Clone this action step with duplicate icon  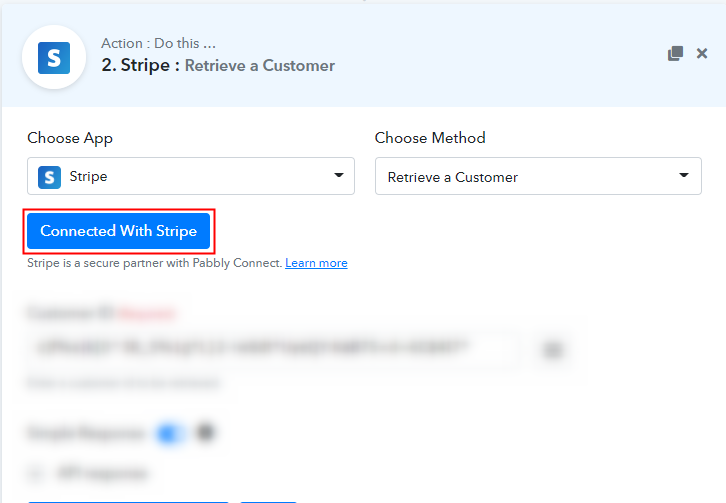675,53
